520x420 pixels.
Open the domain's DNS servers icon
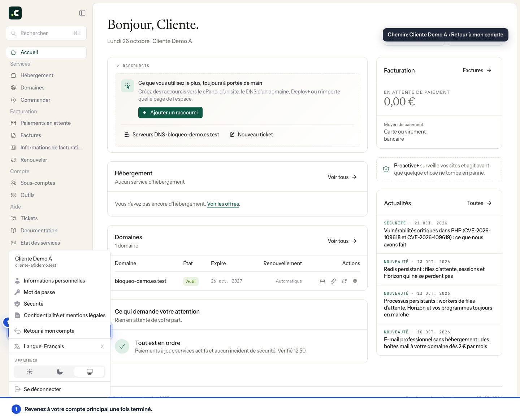pyautogui.click(x=322, y=281)
